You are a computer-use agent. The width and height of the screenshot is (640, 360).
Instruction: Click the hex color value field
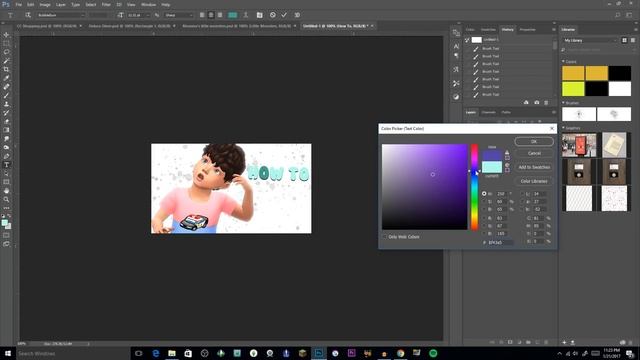(500, 242)
